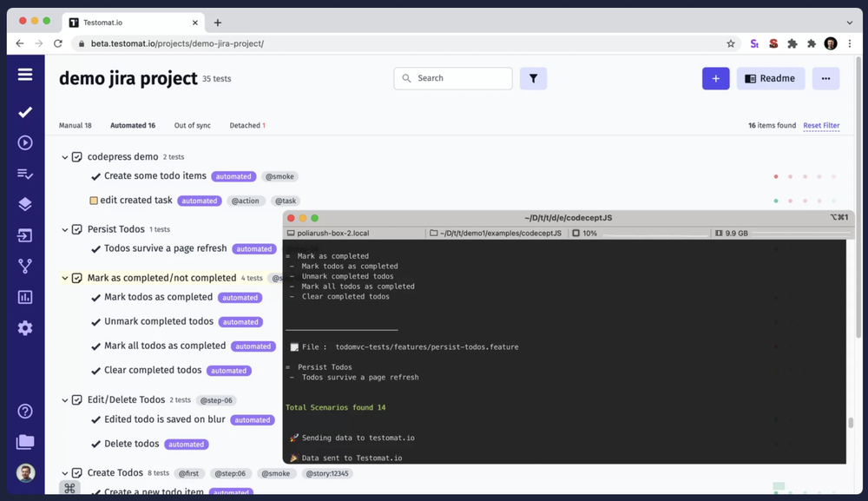The height and width of the screenshot is (501, 868).
Task: Click the @story:12345 tag
Action: tap(327, 473)
